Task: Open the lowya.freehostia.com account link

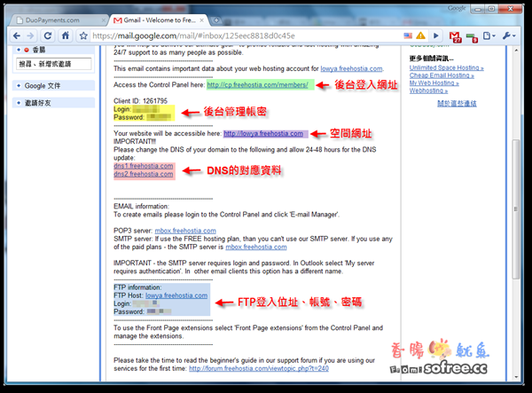Action: click(351, 68)
